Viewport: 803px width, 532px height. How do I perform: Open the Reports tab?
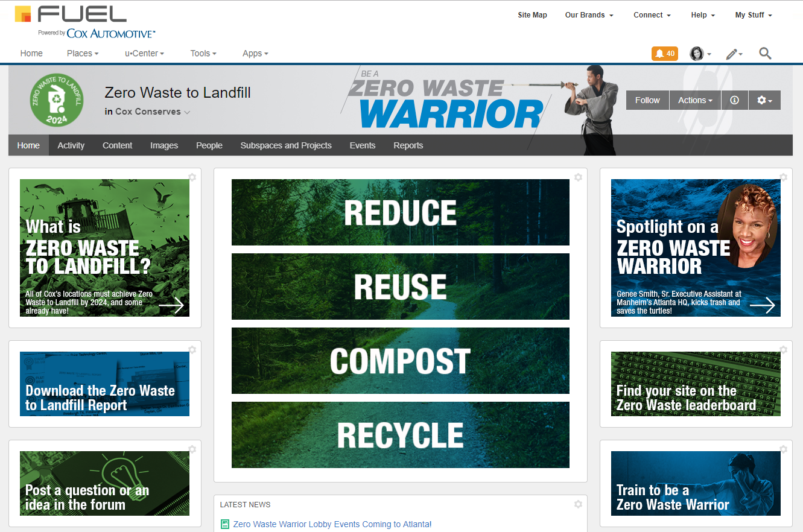coord(408,145)
